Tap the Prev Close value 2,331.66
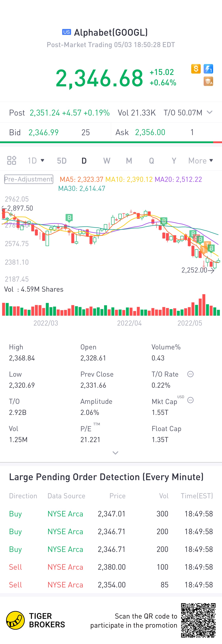 [93, 385]
